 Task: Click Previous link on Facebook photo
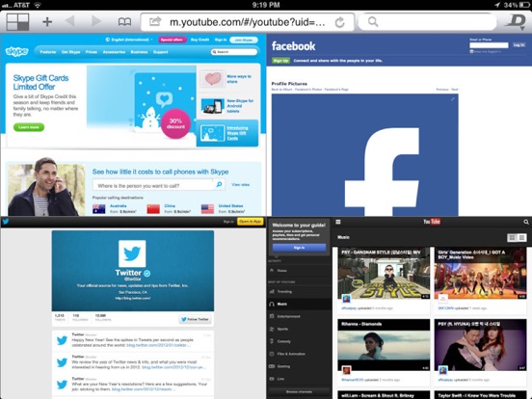[x=442, y=90]
